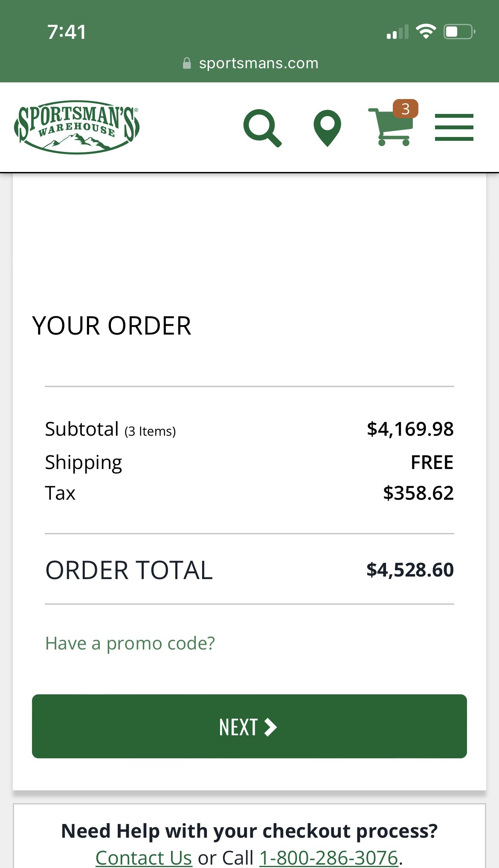The width and height of the screenshot is (499, 868).
Task: Click the YOUR ORDER heading
Action: pyautogui.click(x=112, y=326)
